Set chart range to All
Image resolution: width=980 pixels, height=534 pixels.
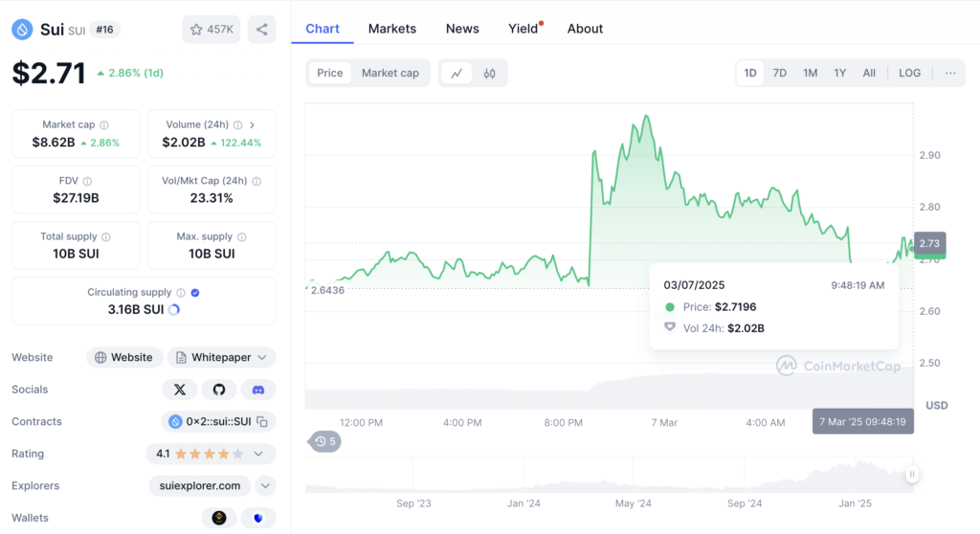coord(869,73)
